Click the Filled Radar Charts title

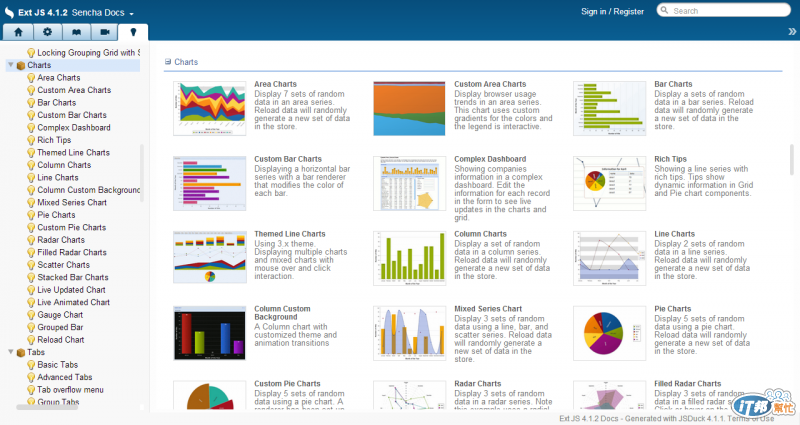pos(688,384)
